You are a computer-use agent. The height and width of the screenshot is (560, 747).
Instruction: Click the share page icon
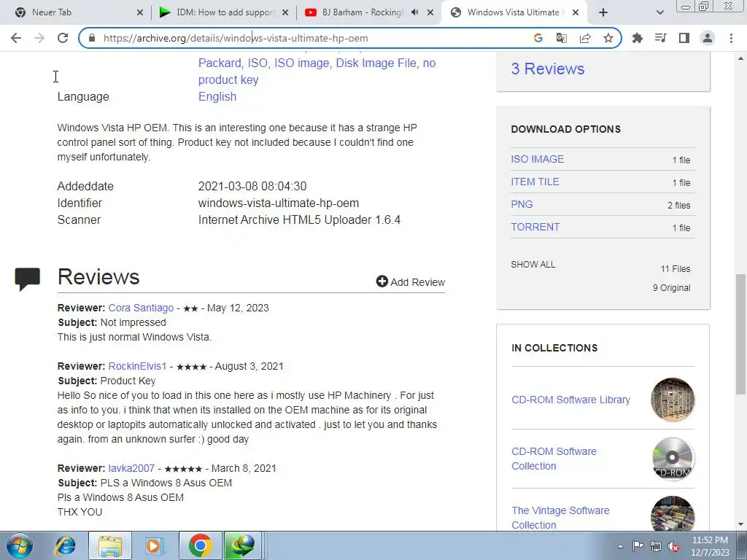(584, 38)
